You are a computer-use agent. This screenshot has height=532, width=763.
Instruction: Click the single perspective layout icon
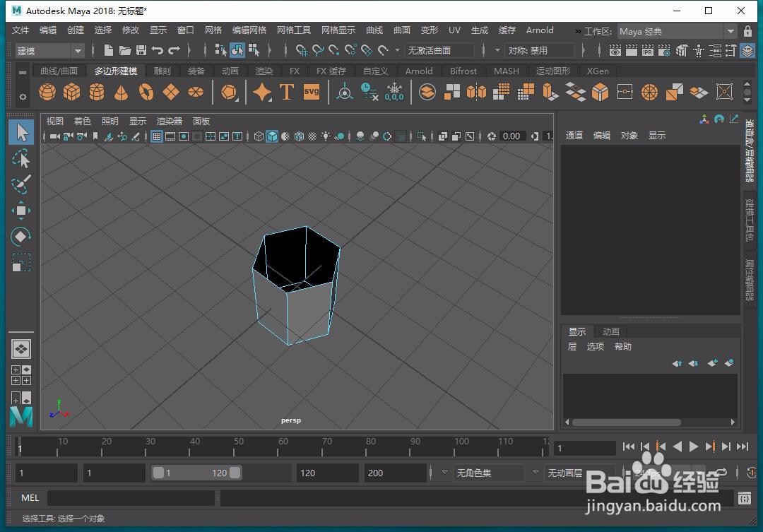[x=21, y=349]
